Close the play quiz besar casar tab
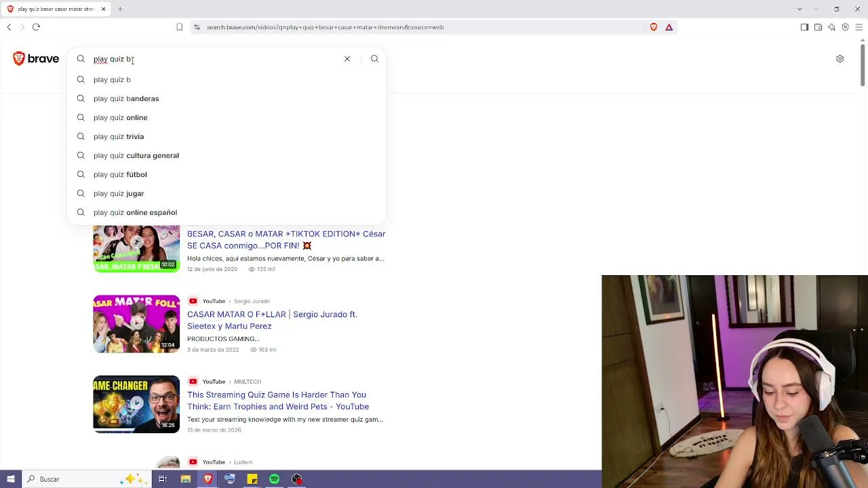The height and width of the screenshot is (488, 868). pyautogui.click(x=103, y=9)
